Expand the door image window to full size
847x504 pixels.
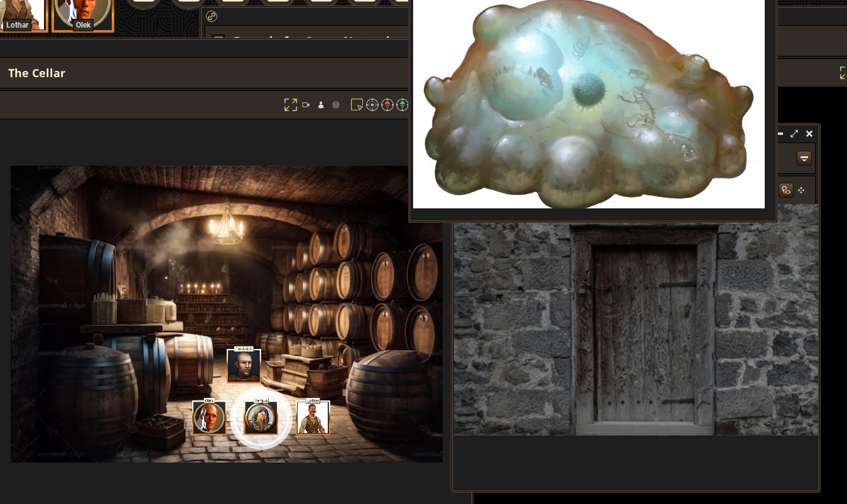click(x=794, y=134)
